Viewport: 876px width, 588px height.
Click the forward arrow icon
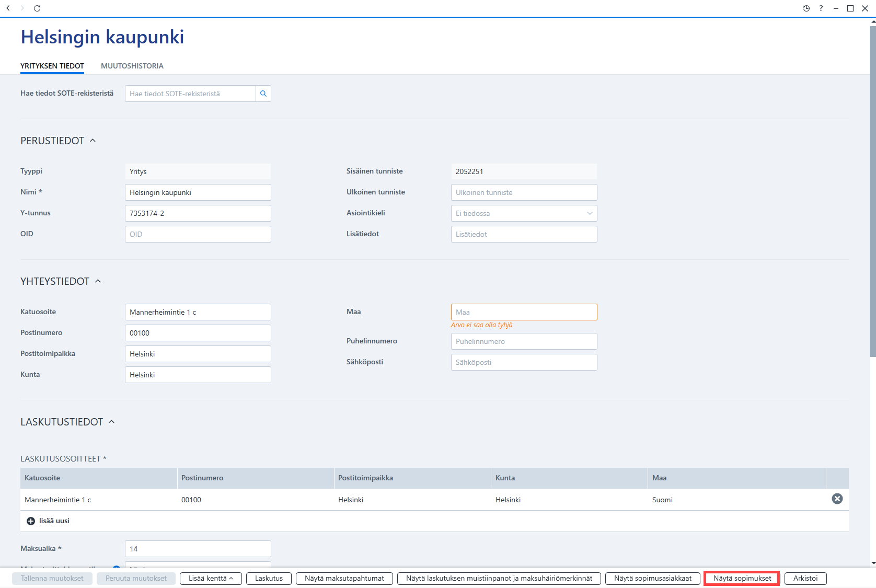[x=22, y=8]
